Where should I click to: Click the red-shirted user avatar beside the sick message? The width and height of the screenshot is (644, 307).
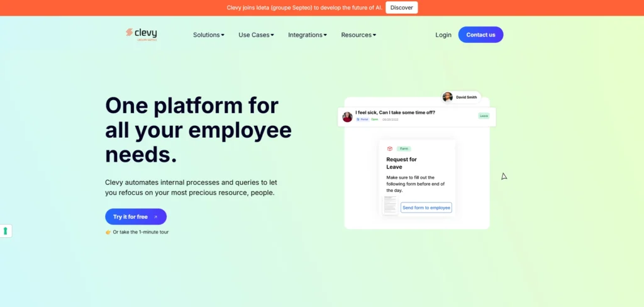click(347, 117)
